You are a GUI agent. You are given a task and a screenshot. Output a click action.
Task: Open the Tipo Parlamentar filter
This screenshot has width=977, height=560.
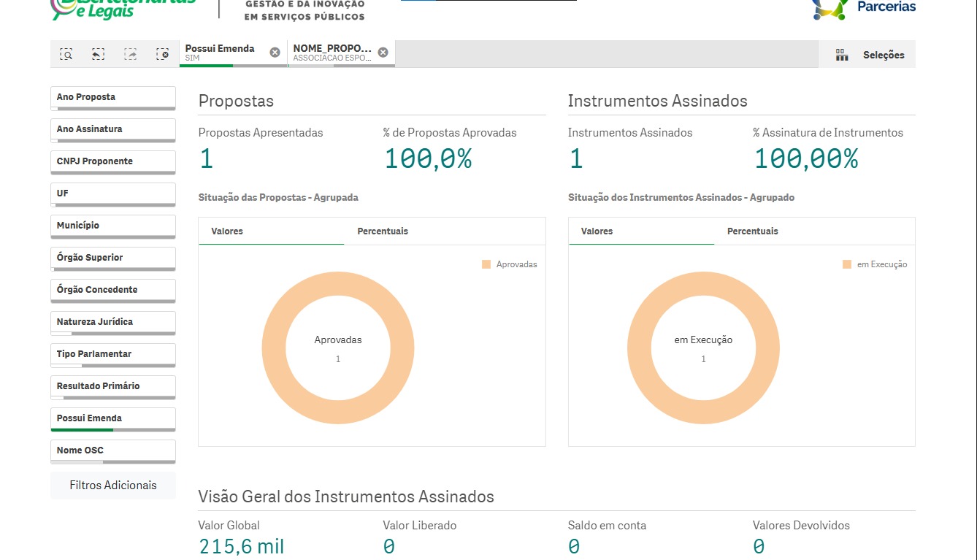112,354
